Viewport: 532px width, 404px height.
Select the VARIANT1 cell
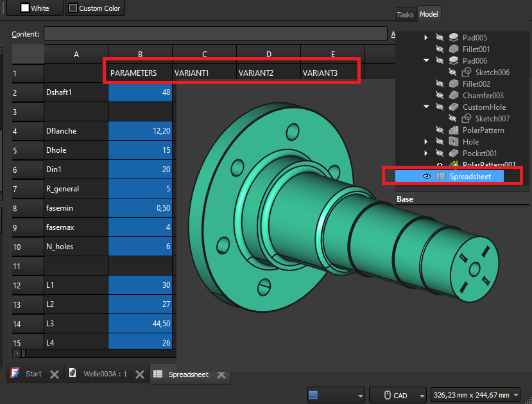[x=204, y=73]
